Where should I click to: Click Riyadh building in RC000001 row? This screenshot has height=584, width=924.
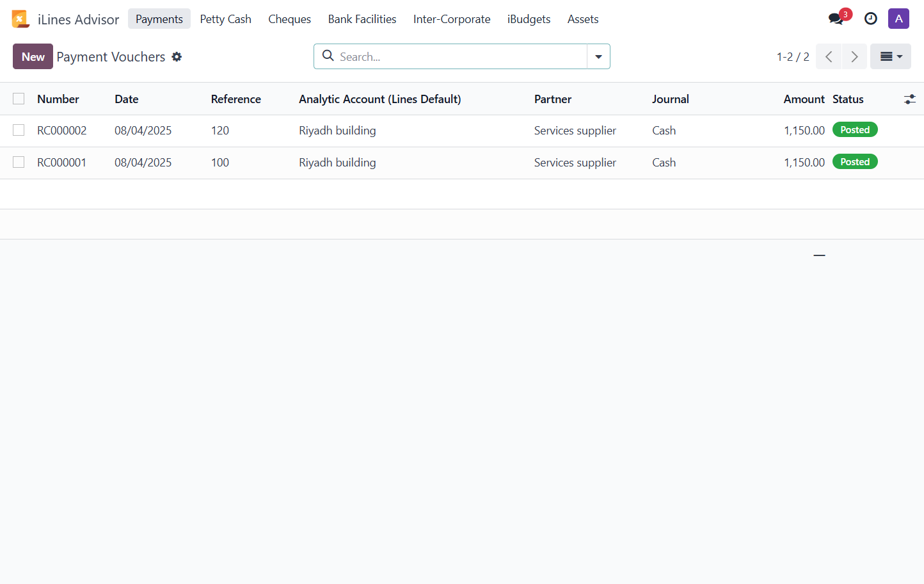(337, 162)
